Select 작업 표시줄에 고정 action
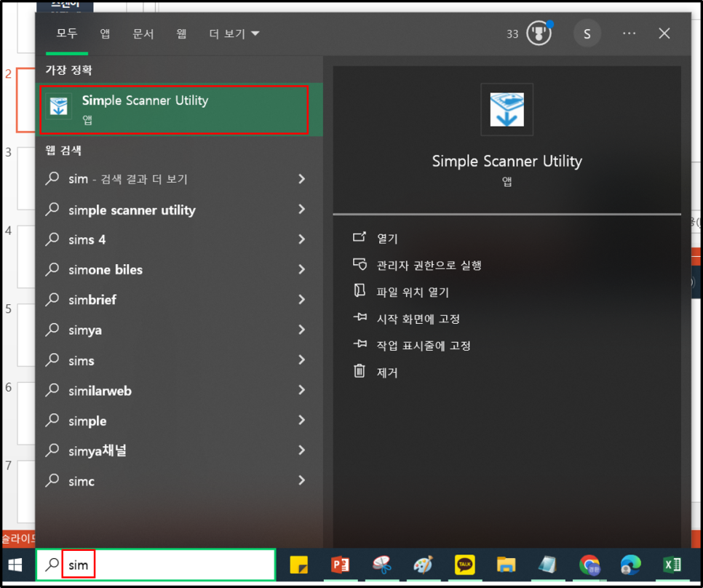The image size is (703, 588). point(424,346)
